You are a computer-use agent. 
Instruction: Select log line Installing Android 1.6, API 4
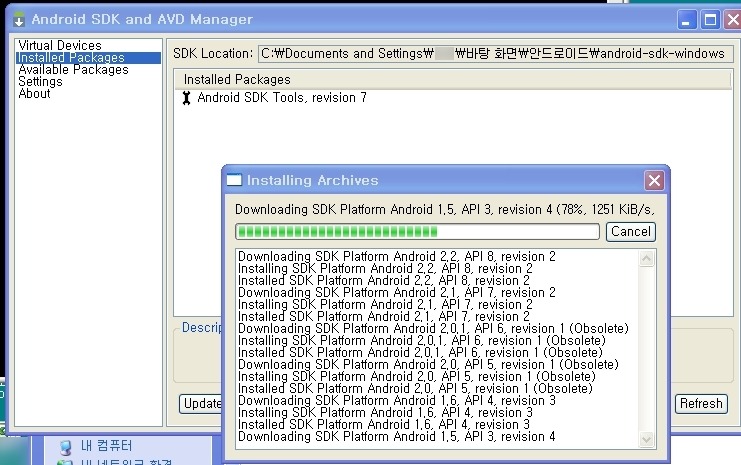[385, 413]
